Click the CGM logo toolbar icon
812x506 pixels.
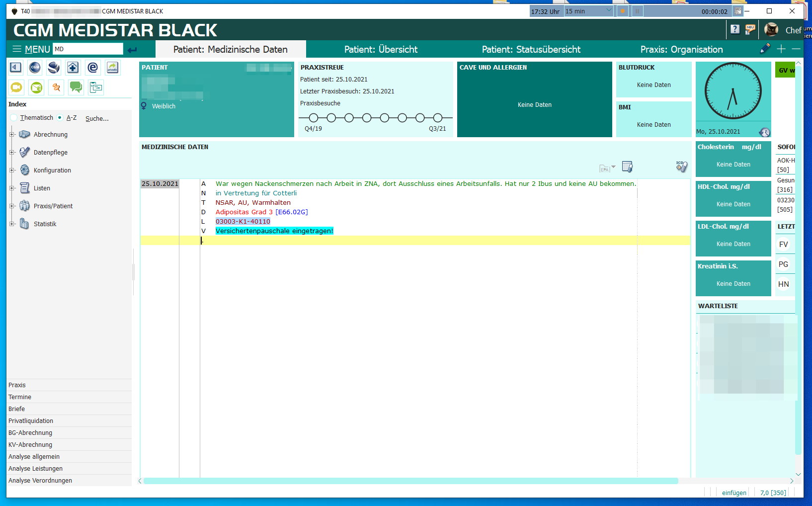(35, 68)
